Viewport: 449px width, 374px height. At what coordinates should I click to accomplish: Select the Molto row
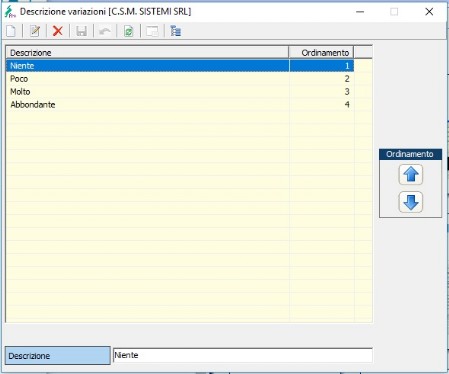(x=180, y=92)
